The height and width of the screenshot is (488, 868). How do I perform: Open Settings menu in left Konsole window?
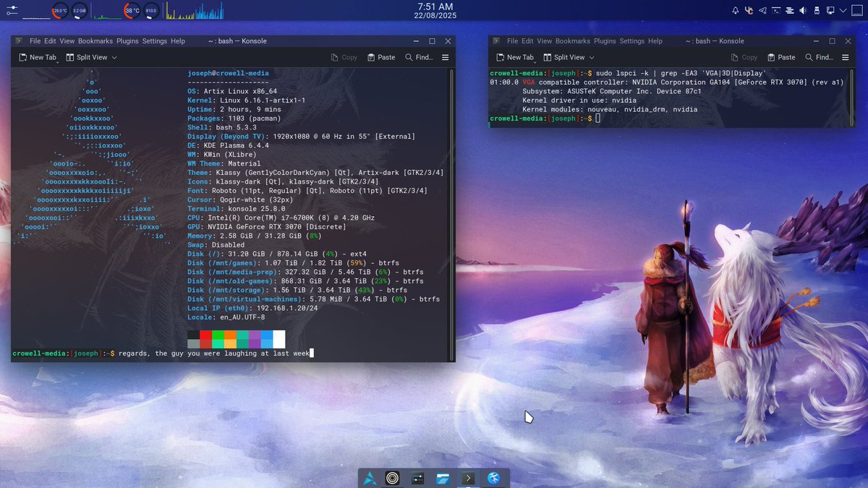click(155, 41)
